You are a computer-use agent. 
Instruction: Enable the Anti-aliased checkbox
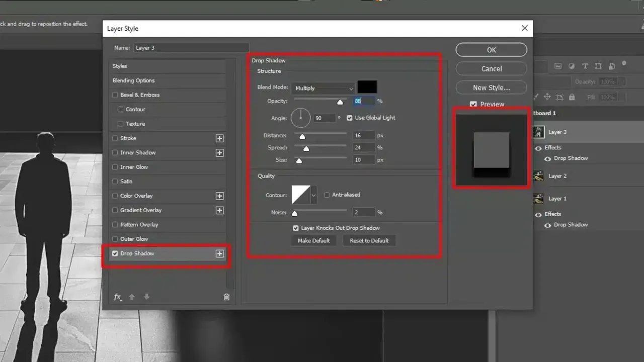(x=327, y=195)
